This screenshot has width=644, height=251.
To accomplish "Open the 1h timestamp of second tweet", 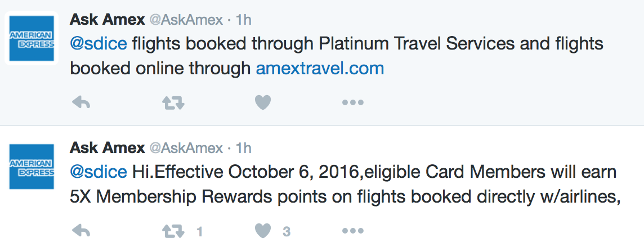I will 244,149.
